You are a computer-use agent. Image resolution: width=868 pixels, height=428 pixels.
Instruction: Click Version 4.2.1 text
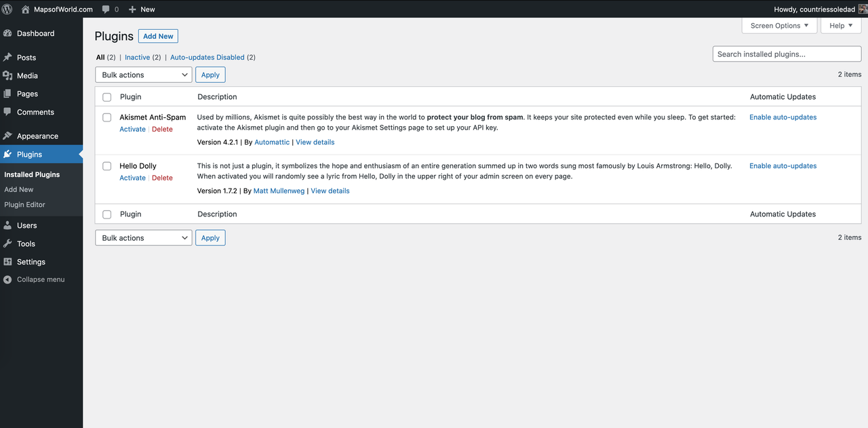tap(218, 142)
